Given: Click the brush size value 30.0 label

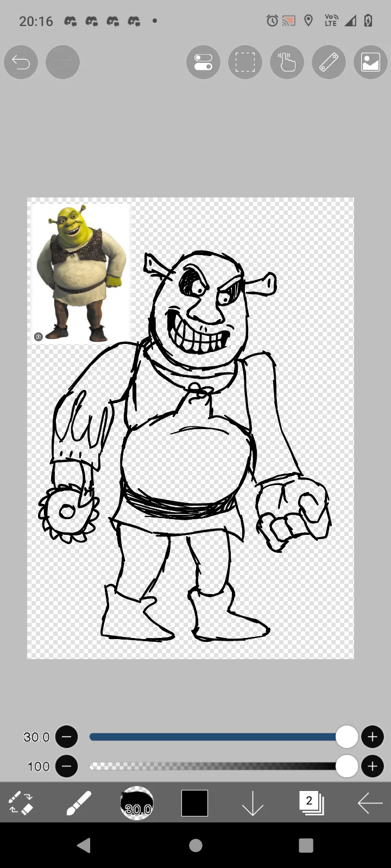Looking at the screenshot, I should 36,737.
